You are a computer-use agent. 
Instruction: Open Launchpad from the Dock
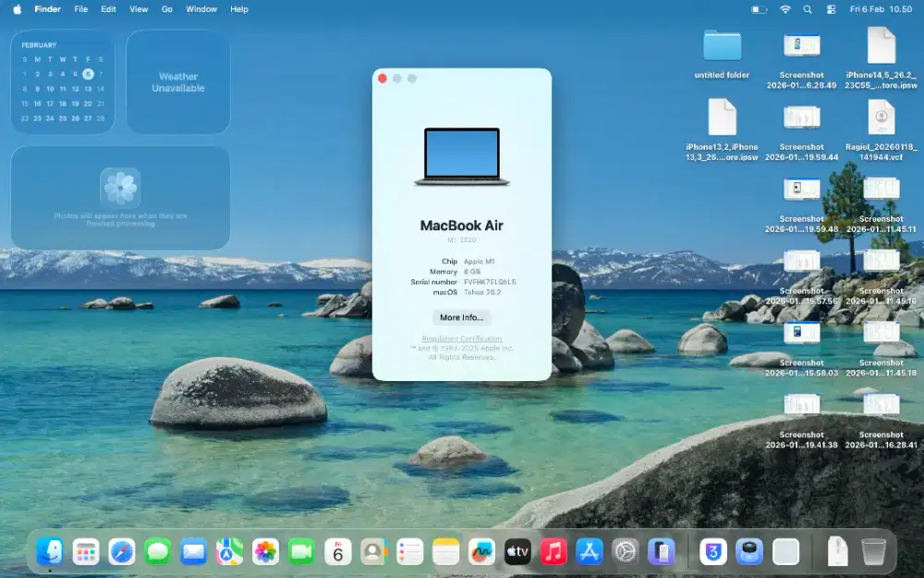[x=86, y=552]
